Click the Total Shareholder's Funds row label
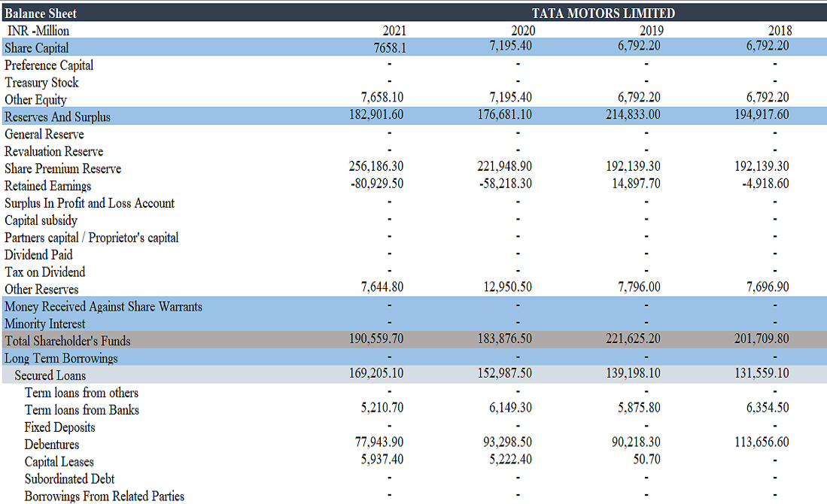 click(x=68, y=341)
